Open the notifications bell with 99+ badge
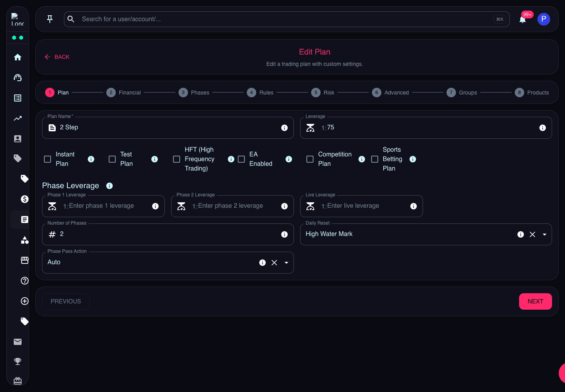Viewport: 565px width, 392px height. pos(523,19)
